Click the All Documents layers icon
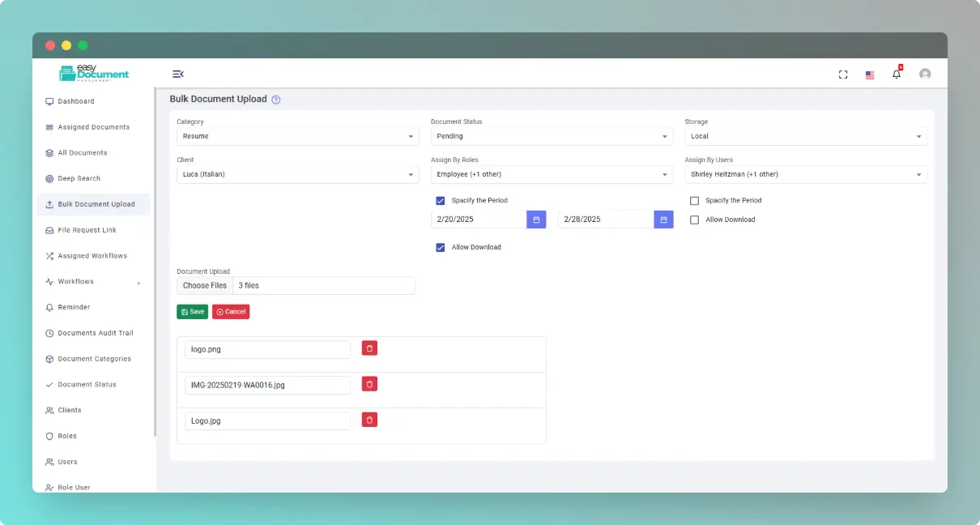The image size is (980, 525). point(49,153)
